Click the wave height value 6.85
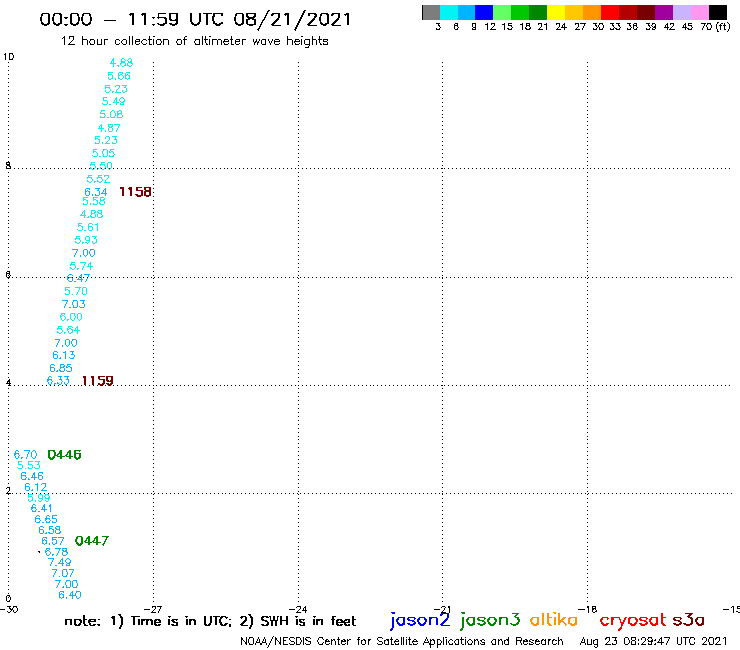Screen dimensions: 740x650 click(x=61, y=368)
